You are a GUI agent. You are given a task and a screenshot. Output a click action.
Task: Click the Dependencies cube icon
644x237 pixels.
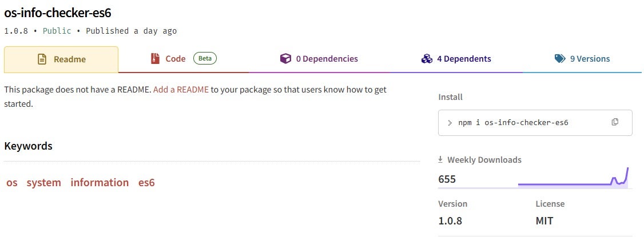[285, 59]
